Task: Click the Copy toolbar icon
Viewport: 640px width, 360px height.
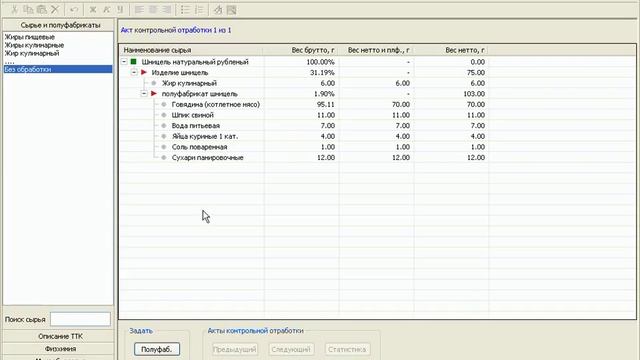Action: click(x=28, y=9)
